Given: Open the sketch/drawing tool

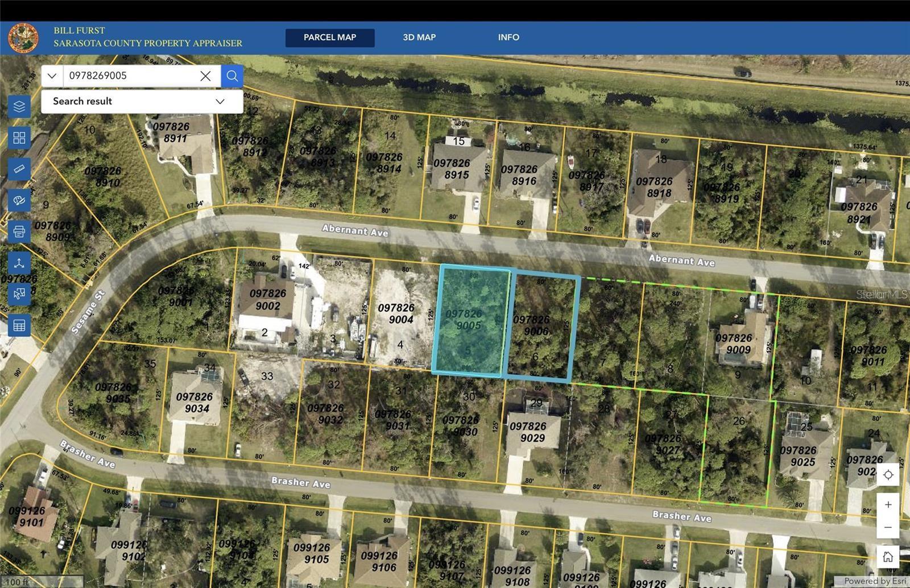Looking at the screenshot, I should tap(19, 200).
